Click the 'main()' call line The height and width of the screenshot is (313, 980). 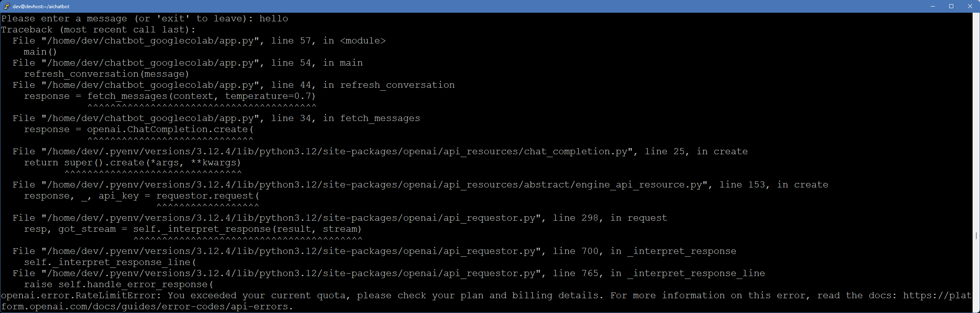click(40, 52)
